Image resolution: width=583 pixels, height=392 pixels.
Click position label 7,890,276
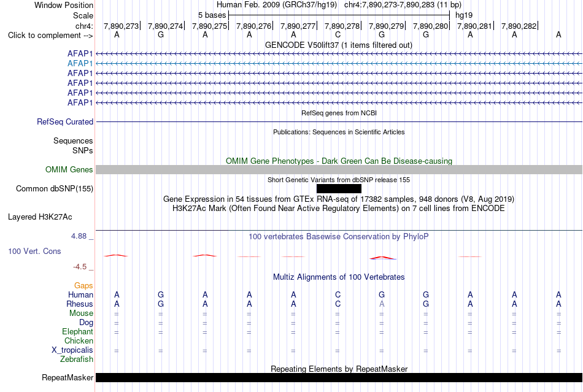click(254, 26)
